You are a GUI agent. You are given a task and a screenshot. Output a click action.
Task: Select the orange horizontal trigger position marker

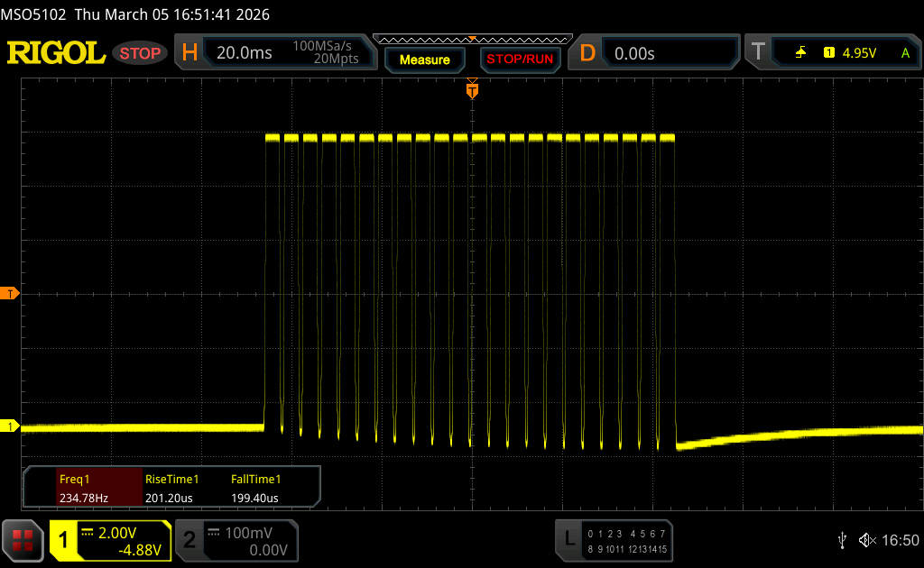click(471, 90)
